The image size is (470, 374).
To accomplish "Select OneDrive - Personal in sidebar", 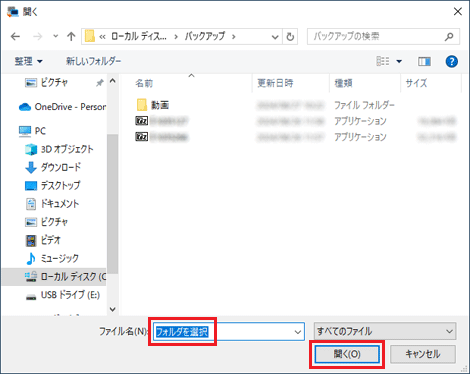I will pyautogui.click(x=62, y=107).
